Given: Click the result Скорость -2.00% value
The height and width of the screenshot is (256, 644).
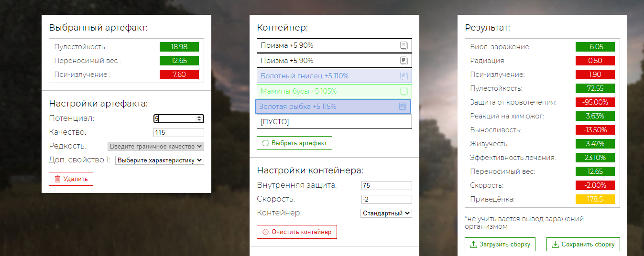Looking at the screenshot, I should (x=595, y=185).
